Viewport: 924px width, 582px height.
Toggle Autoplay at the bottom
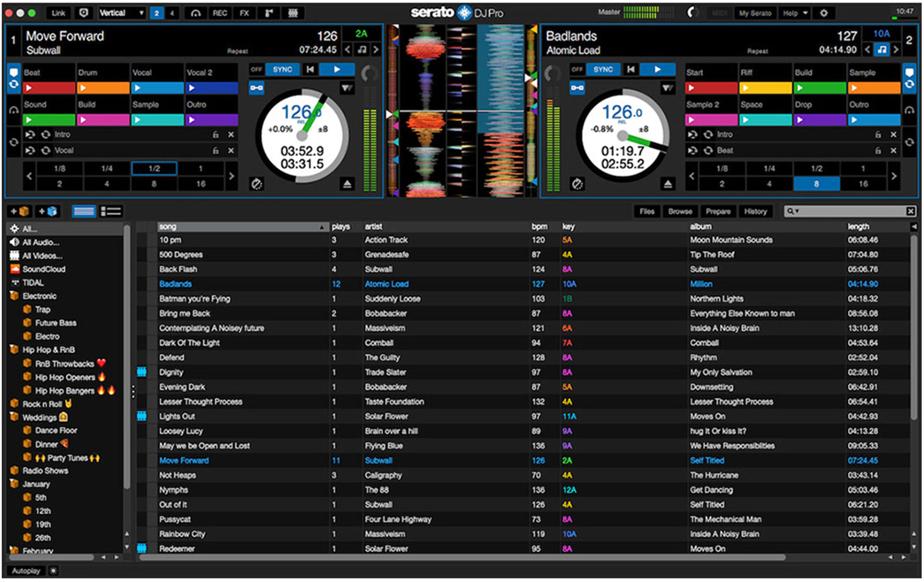click(x=26, y=571)
